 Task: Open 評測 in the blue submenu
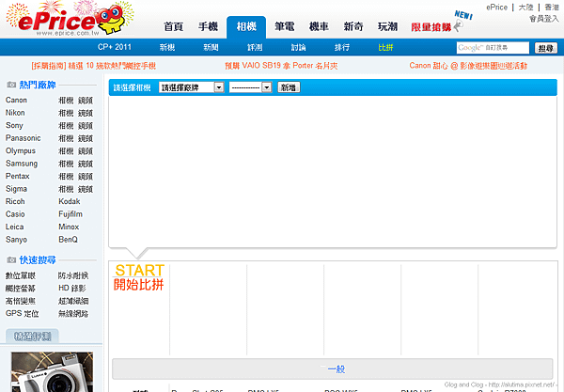click(255, 47)
